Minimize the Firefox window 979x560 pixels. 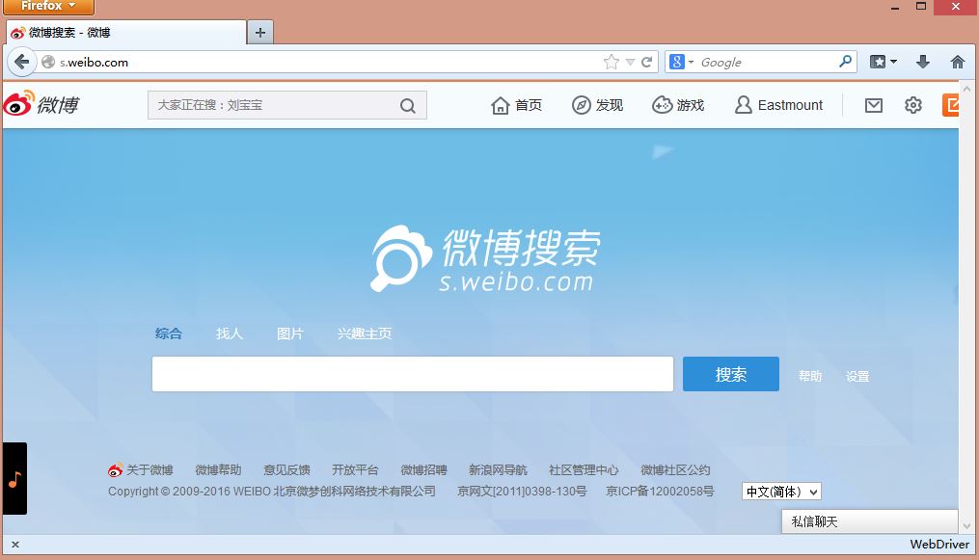[x=895, y=7]
